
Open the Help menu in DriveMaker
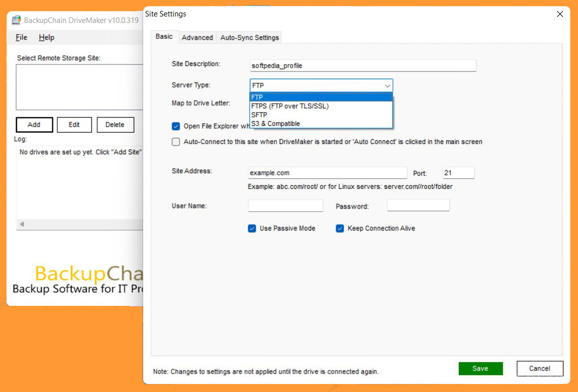point(46,37)
